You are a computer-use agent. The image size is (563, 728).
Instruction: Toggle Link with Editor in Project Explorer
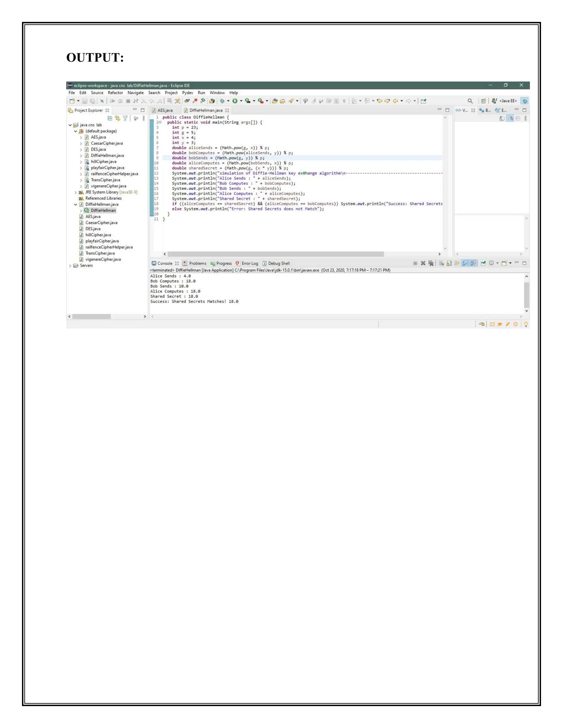[x=117, y=118]
